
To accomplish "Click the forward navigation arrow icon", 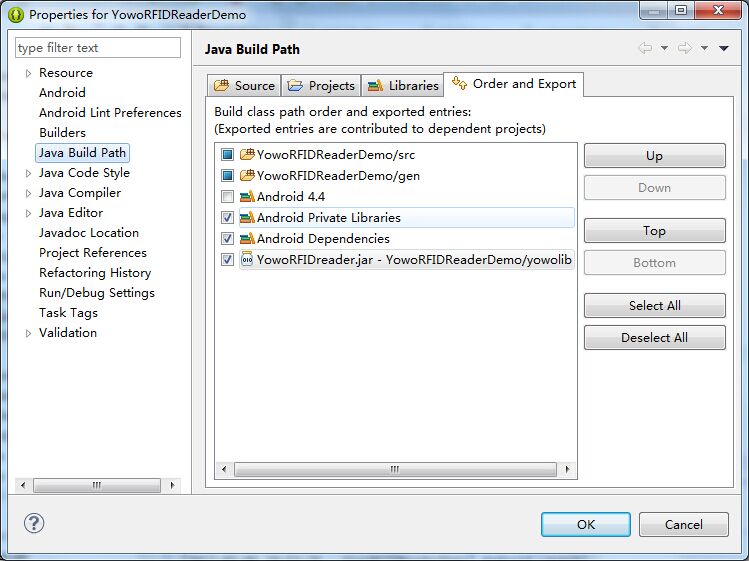I will click(685, 48).
